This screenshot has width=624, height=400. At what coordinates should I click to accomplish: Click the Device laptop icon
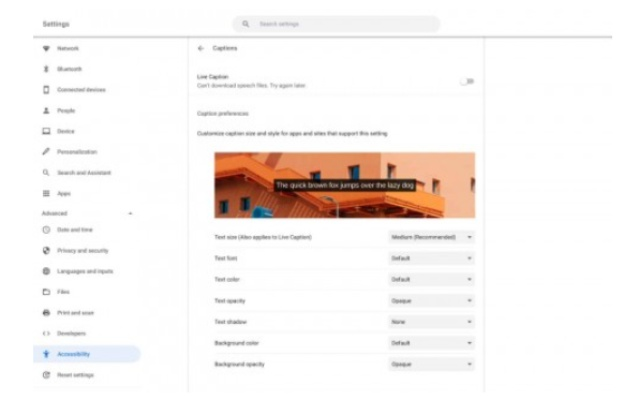pos(47,131)
